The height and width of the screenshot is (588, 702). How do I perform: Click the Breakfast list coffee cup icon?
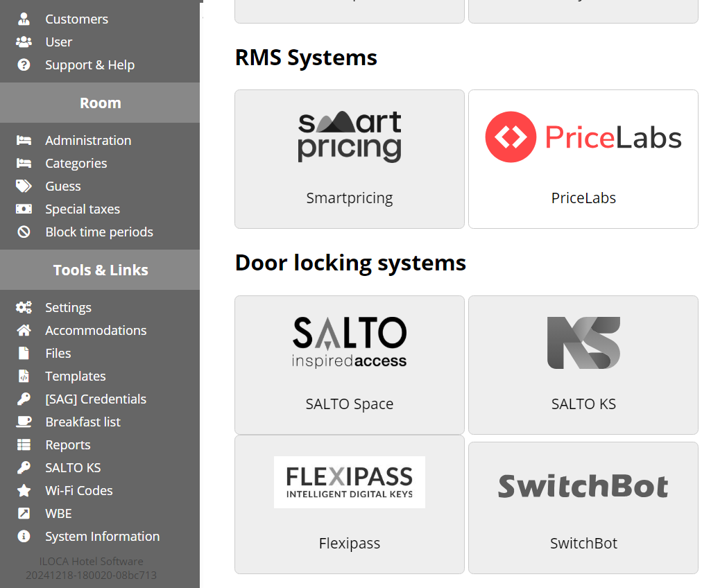[24, 422]
